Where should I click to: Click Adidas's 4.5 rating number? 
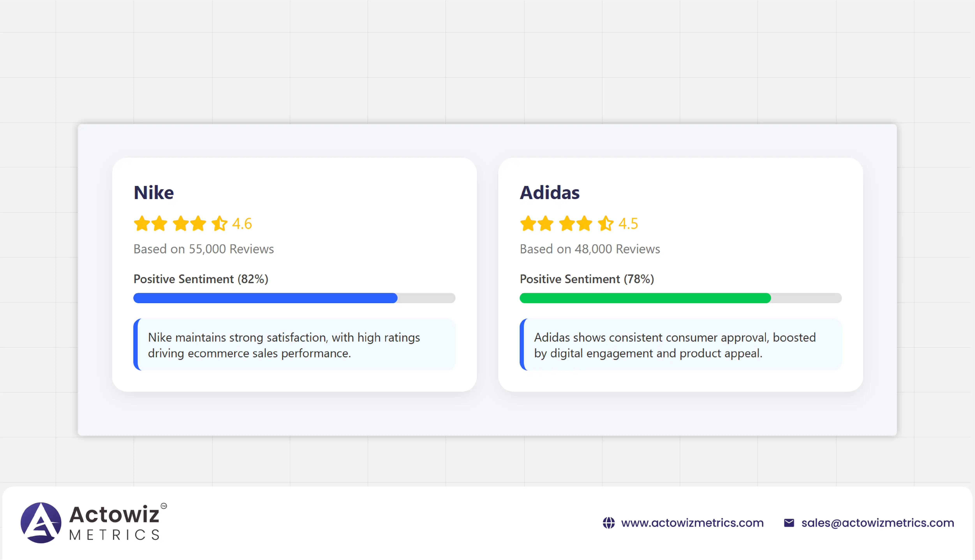pos(628,223)
